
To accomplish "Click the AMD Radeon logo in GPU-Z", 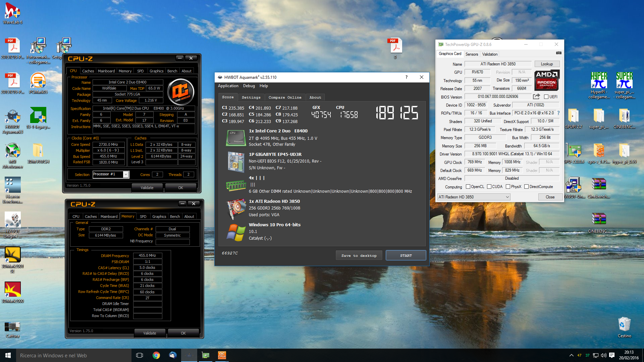I will pyautogui.click(x=546, y=80).
